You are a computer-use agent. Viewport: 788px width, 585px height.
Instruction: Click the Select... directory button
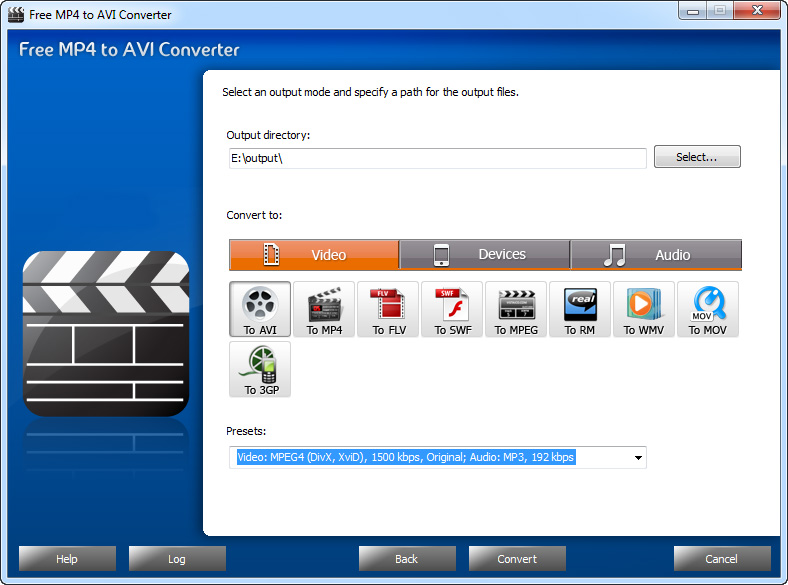click(697, 157)
